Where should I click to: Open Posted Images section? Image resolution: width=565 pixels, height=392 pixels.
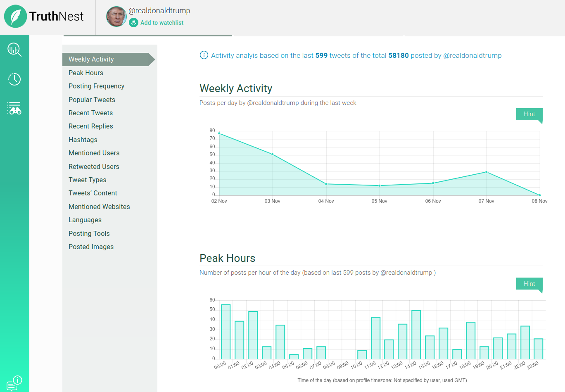click(x=91, y=247)
